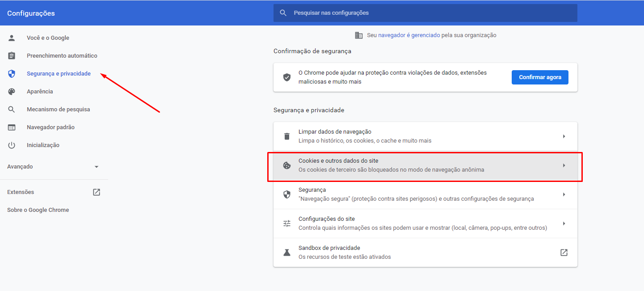The width and height of the screenshot is (644, 291).
Task: Select Segurança e privacidade in sidebar
Action: pos(59,74)
